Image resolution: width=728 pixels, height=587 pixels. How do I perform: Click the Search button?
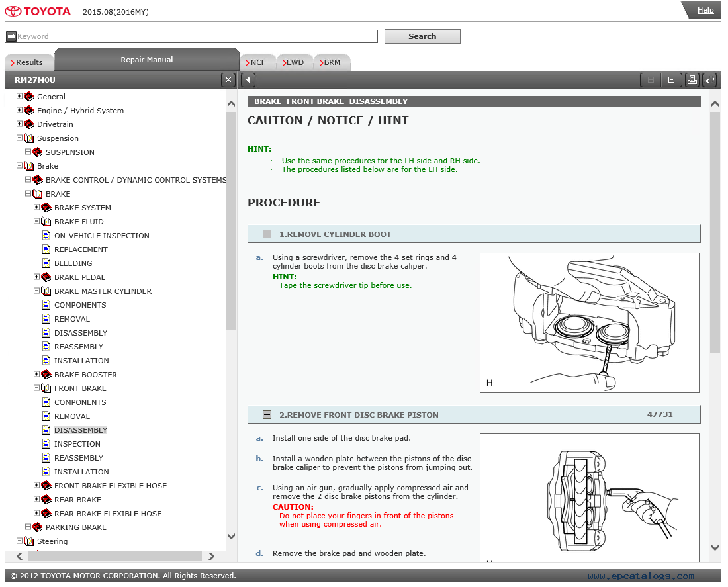pos(422,36)
